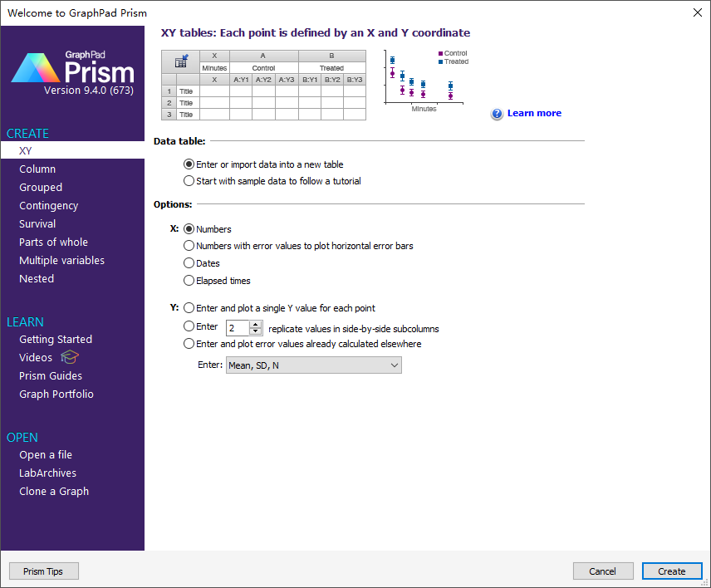
Task: Click the 'Version 9.4.0 (673)' text
Action: click(89, 91)
